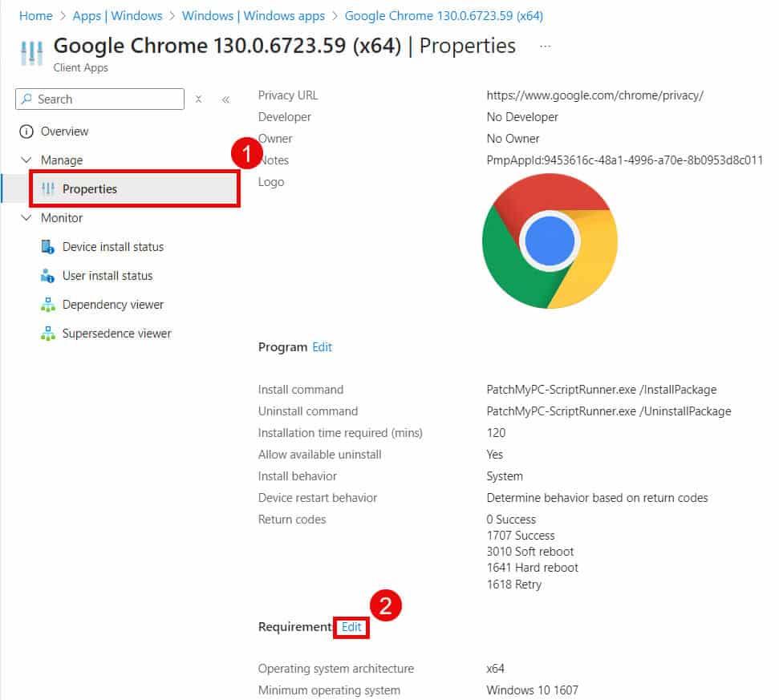Image resolution: width=779 pixels, height=700 pixels.
Task: Click the '1707 Success' return code
Action: [x=520, y=536]
